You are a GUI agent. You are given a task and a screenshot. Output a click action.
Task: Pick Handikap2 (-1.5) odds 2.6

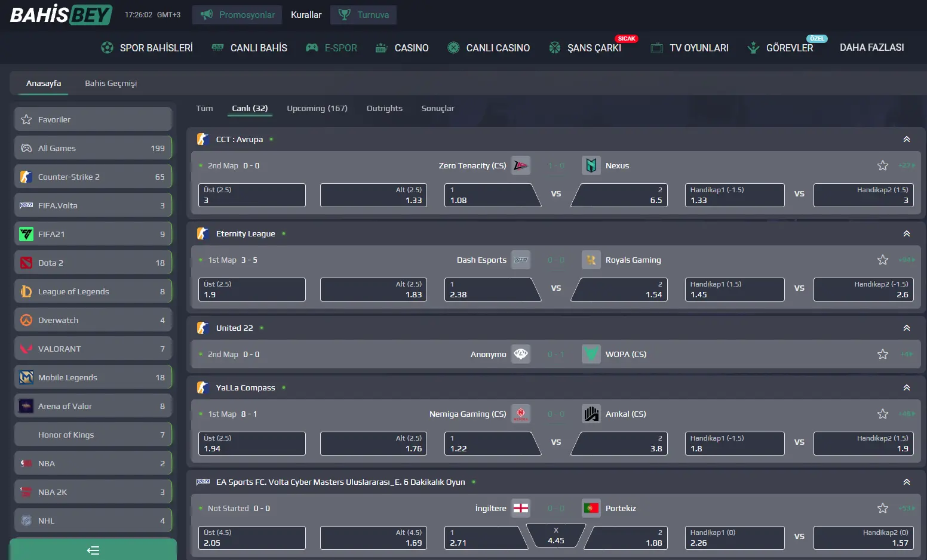(x=864, y=290)
